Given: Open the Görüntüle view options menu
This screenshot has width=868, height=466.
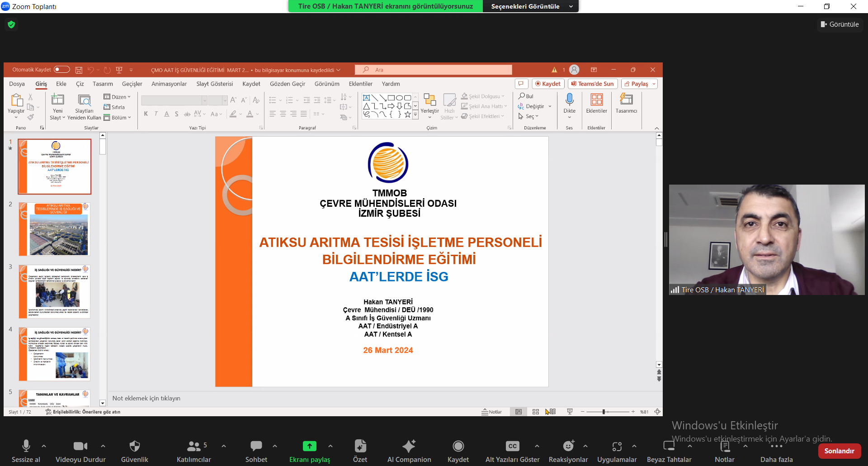Looking at the screenshot, I should [x=840, y=24].
